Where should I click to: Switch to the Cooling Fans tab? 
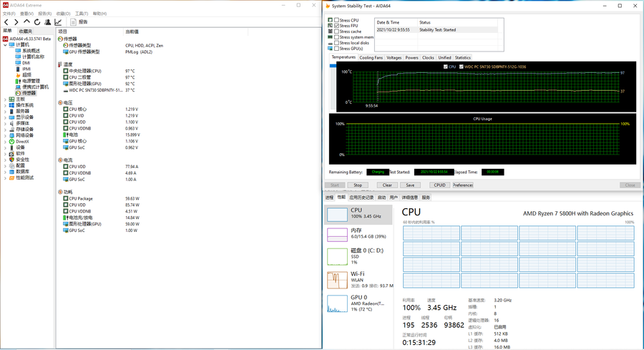pos(371,57)
